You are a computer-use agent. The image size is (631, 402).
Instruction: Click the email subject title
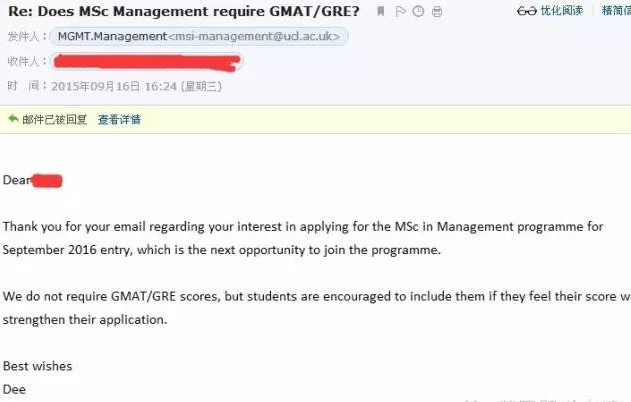click(x=184, y=11)
